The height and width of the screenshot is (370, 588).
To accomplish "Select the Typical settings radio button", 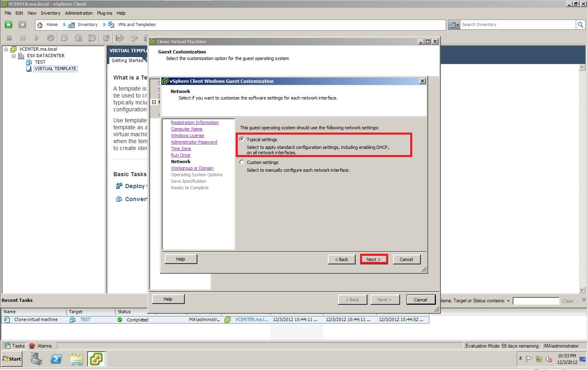I will click(x=242, y=139).
